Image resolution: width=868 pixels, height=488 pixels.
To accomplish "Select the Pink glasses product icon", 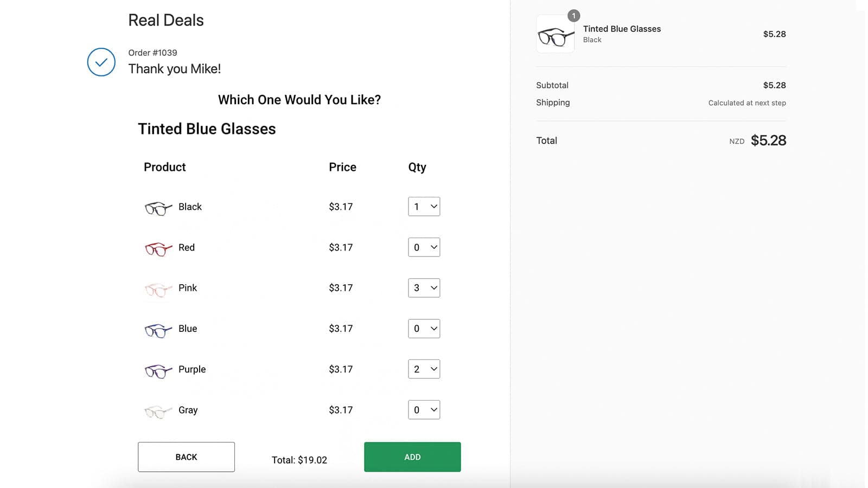I will pos(157,289).
